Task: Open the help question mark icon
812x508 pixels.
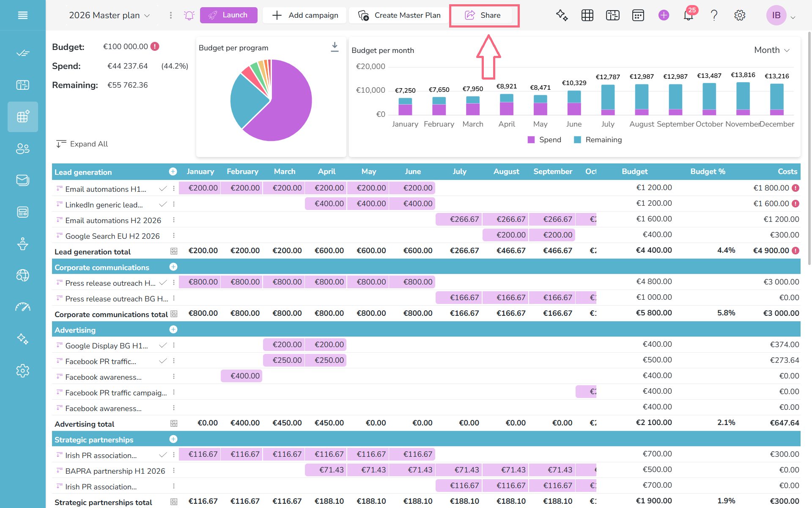Action: [x=714, y=15]
